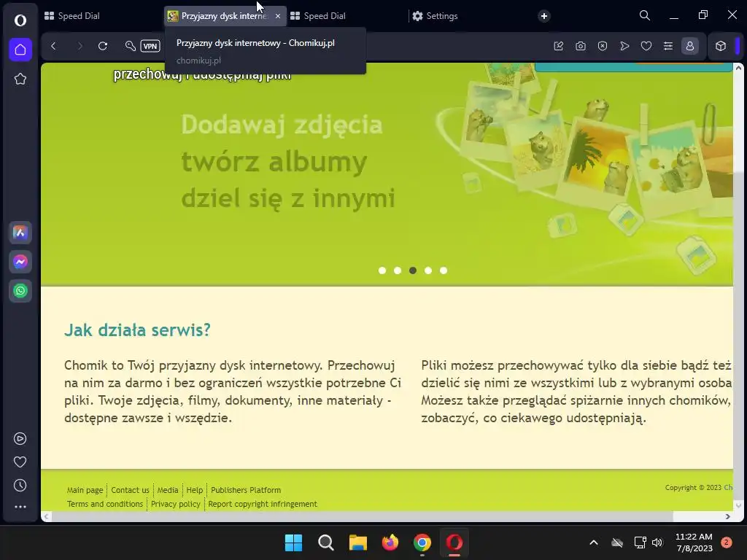Open the sidebar Player icon

(20, 438)
